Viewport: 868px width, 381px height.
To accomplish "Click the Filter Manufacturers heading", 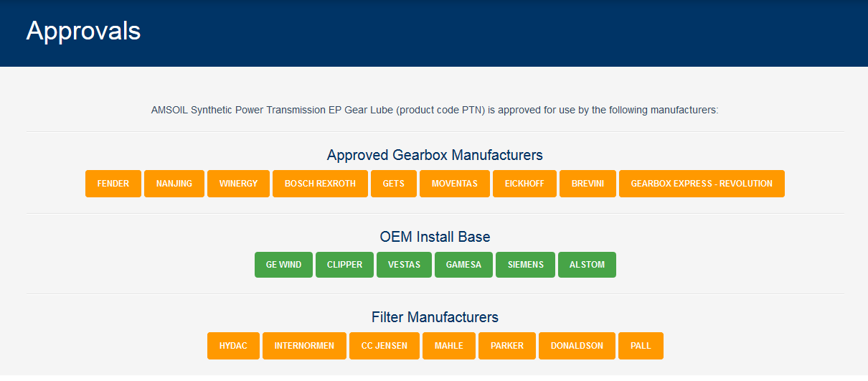I will pyautogui.click(x=435, y=317).
